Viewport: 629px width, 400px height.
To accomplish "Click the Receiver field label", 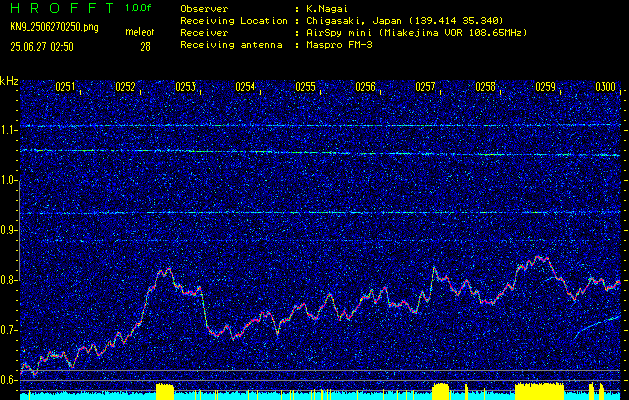I will [x=204, y=33].
